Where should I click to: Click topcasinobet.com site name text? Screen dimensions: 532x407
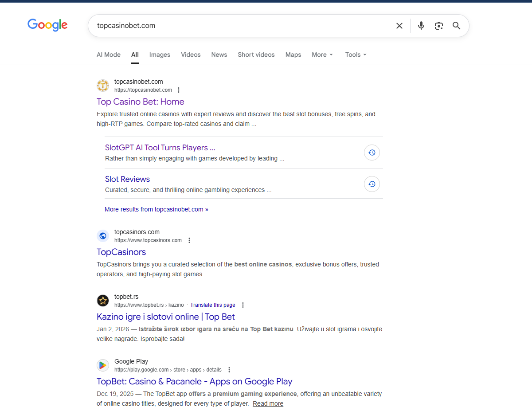pyautogui.click(x=139, y=82)
